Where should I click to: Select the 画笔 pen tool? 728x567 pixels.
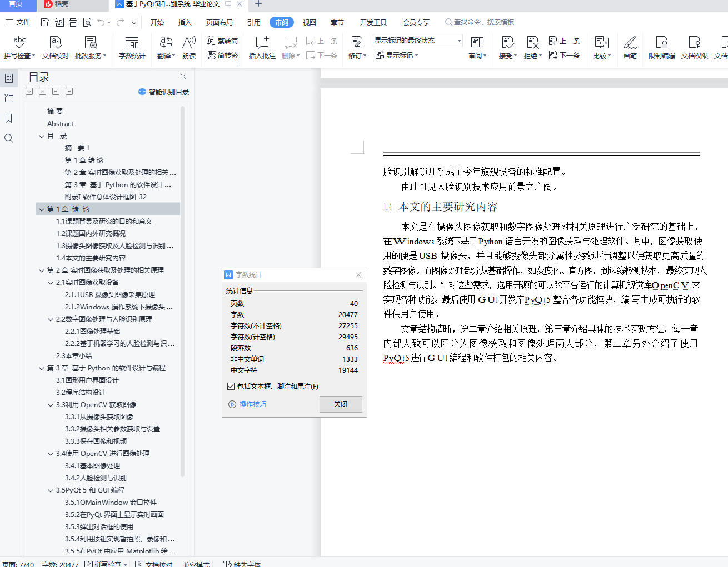(630, 47)
